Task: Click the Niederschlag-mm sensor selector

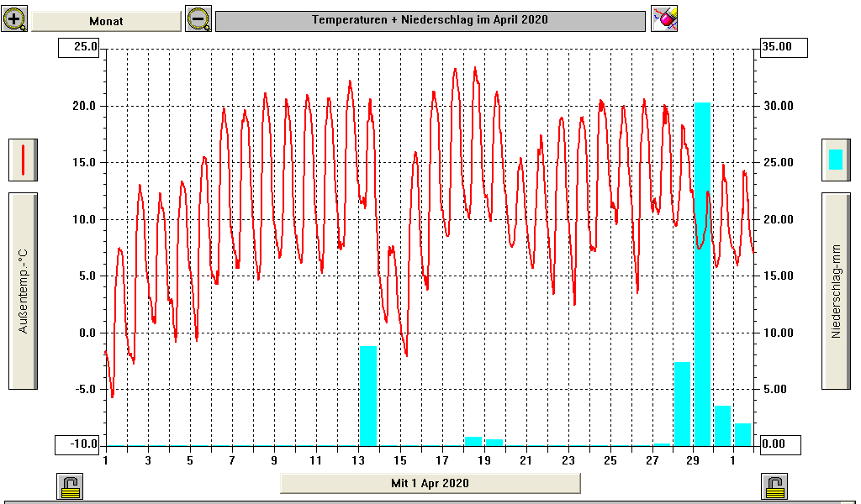Action: click(x=835, y=291)
